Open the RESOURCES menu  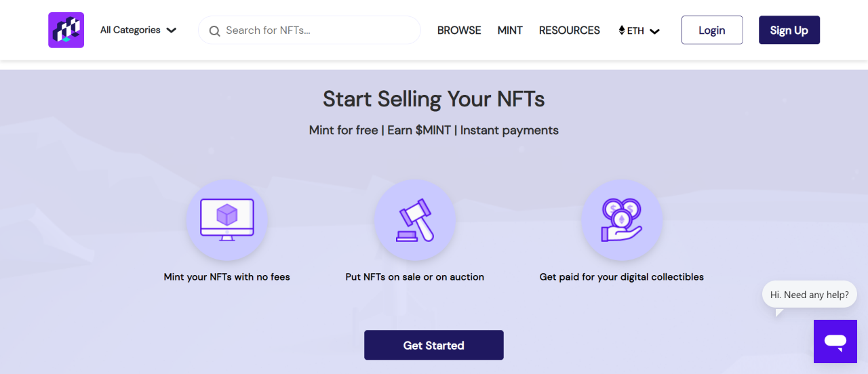569,30
